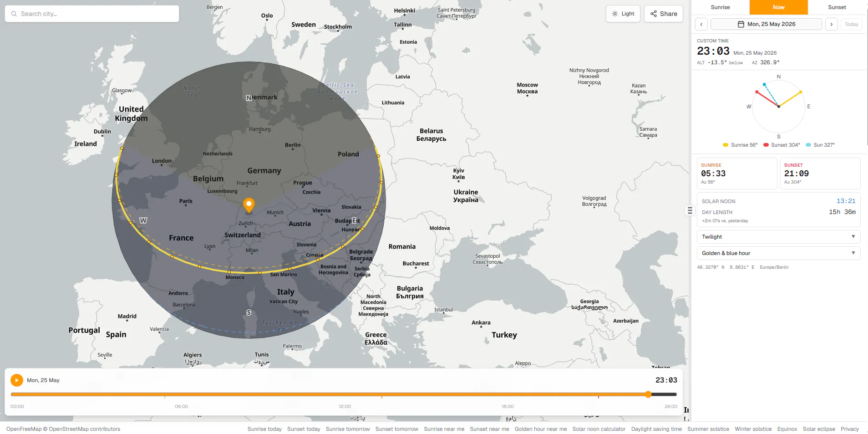This screenshot has width=868, height=434.
Task: Click the Sunset 21:09 card
Action: [820, 174]
